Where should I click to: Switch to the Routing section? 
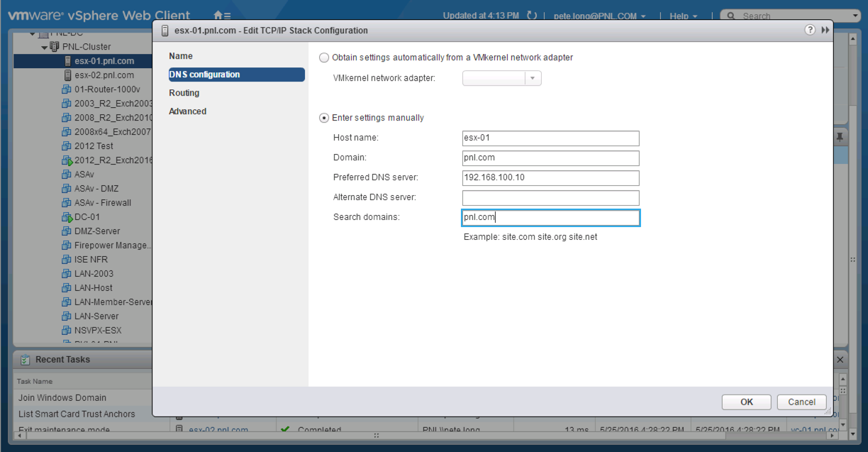184,93
